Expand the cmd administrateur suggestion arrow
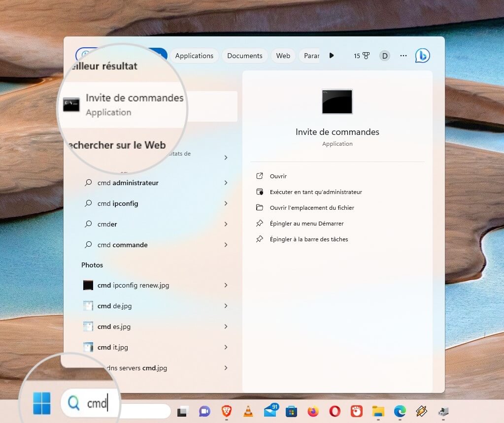The width and height of the screenshot is (504, 423). coord(226,183)
